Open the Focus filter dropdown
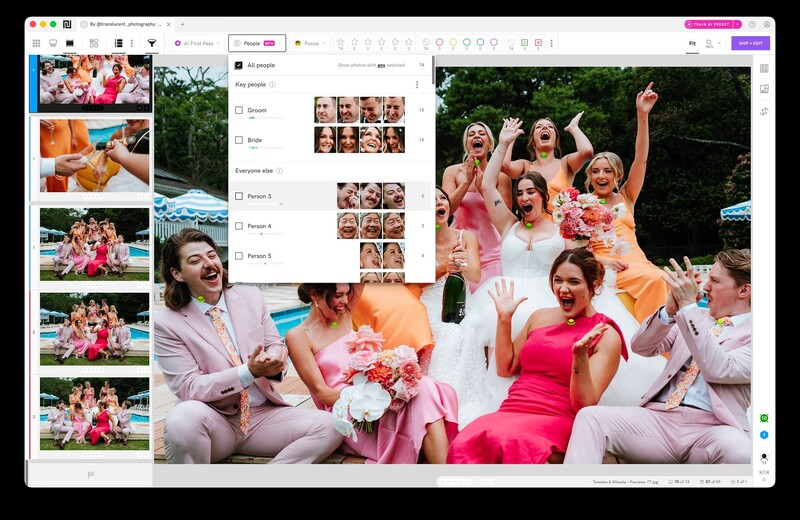This screenshot has height=520, width=800. coord(309,43)
